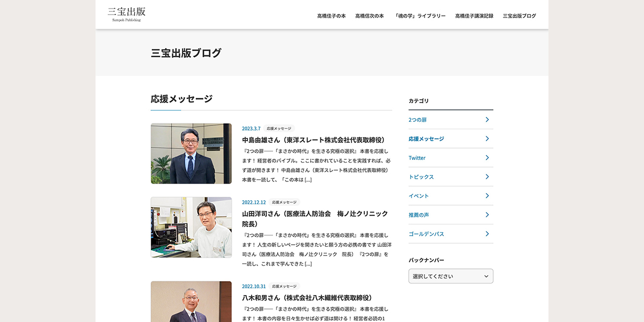Click the 三宝出版ブログ page heading
This screenshot has width=644, height=322.
pyautogui.click(x=186, y=53)
